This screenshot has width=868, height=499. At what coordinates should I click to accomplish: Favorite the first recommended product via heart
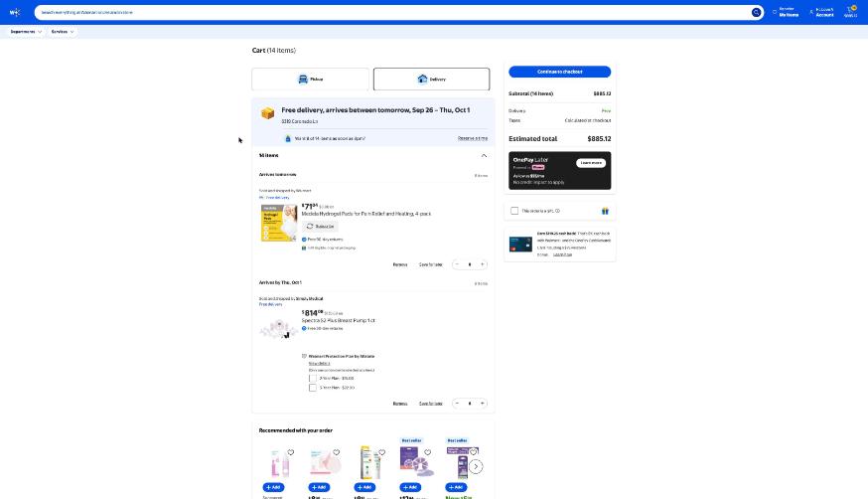click(x=291, y=452)
